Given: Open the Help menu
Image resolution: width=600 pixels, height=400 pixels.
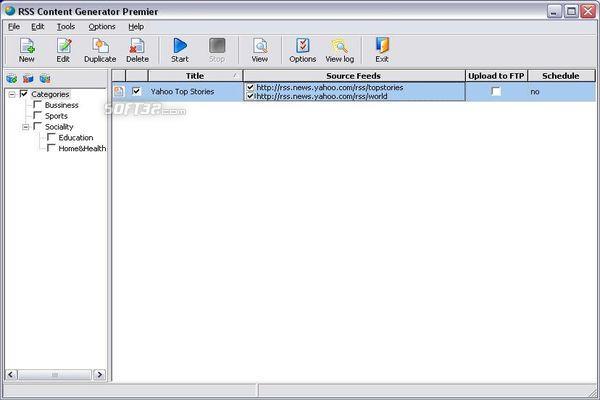Looking at the screenshot, I should click(136, 26).
